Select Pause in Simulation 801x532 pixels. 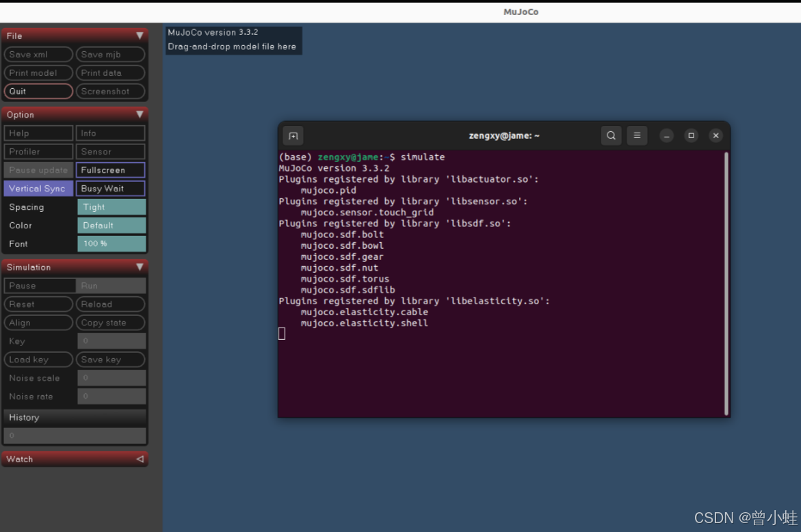[40, 286]
